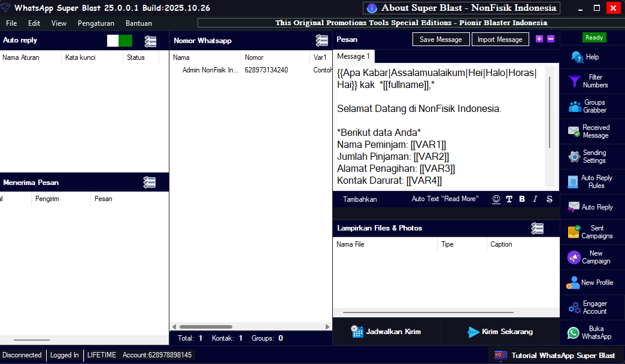
Task: Insert an emoji into the message
Action: pos(496,199)
